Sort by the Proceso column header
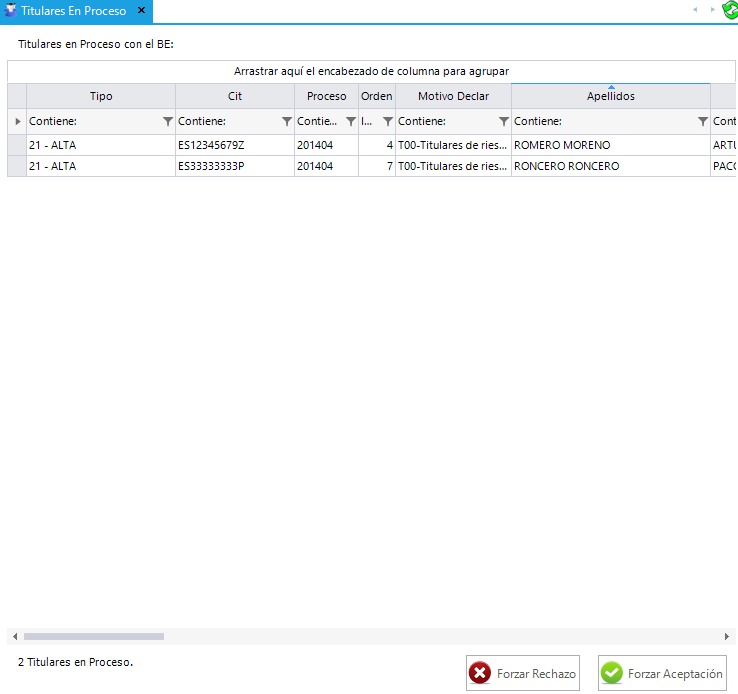This screenshot has width=738, height=694. [x=327, y=96]
